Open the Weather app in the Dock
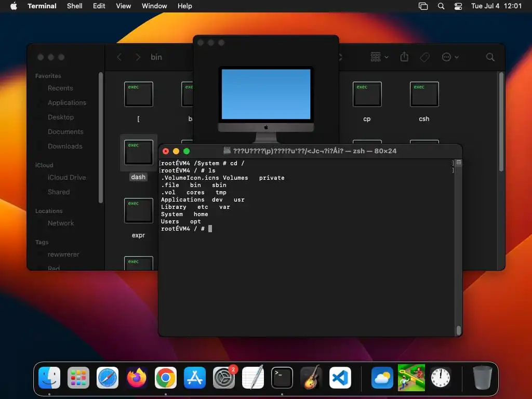 pos(382,378)
